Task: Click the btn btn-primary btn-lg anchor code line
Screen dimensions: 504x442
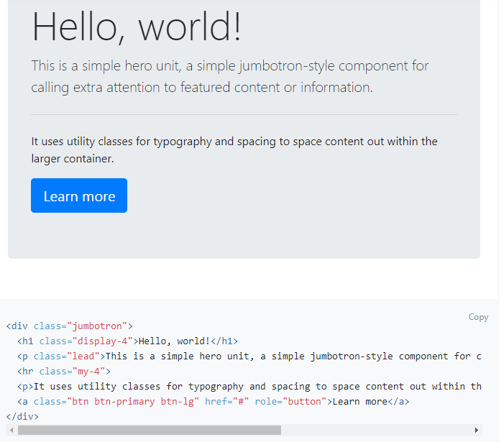Action: coord(214,402)
